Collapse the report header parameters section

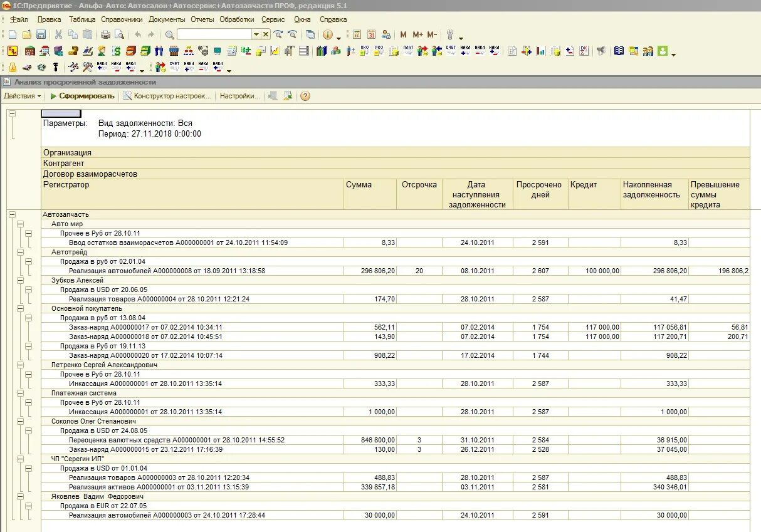pyautogui.click(x=12, y=113)
